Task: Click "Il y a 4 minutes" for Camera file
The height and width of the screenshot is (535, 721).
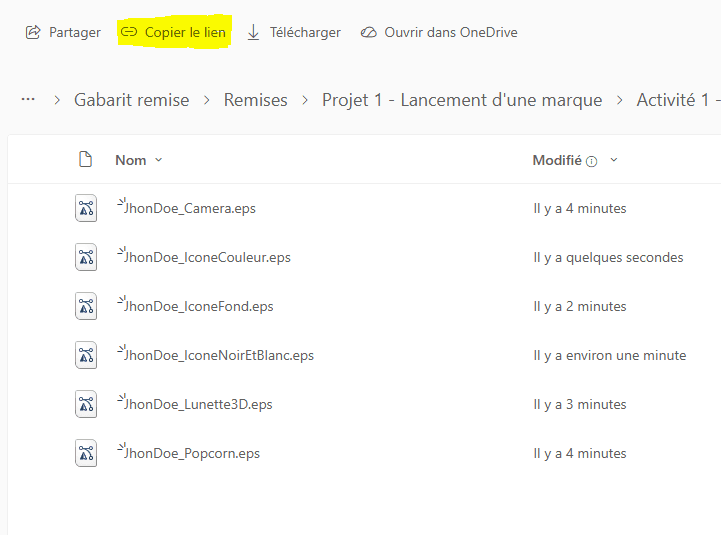Action: pyautogui.click(x=580, y=208)
